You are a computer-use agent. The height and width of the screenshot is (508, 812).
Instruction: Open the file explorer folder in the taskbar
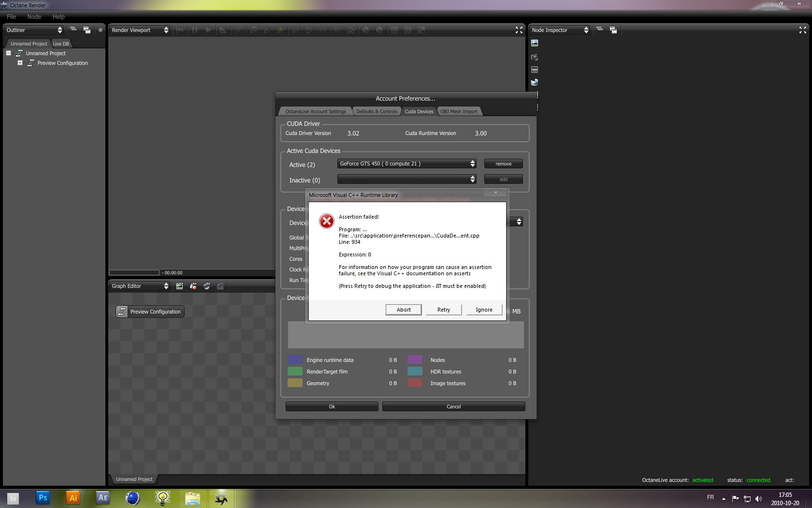(193, 498)
